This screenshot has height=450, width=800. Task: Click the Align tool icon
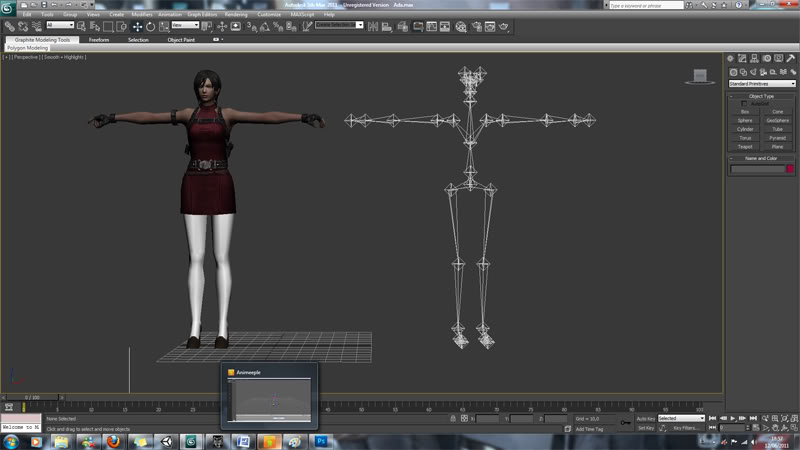(387, 26)
